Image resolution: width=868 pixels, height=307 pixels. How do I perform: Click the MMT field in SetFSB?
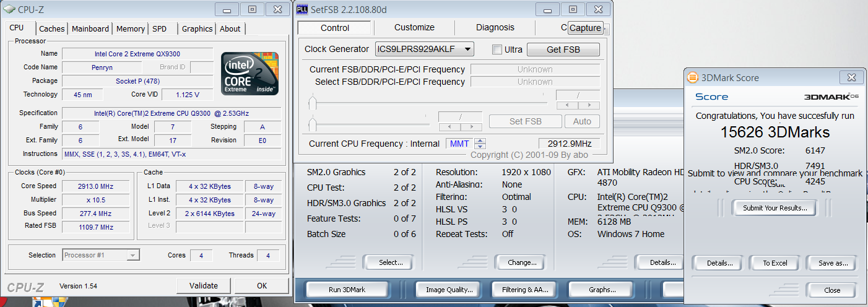coord(459,144)
